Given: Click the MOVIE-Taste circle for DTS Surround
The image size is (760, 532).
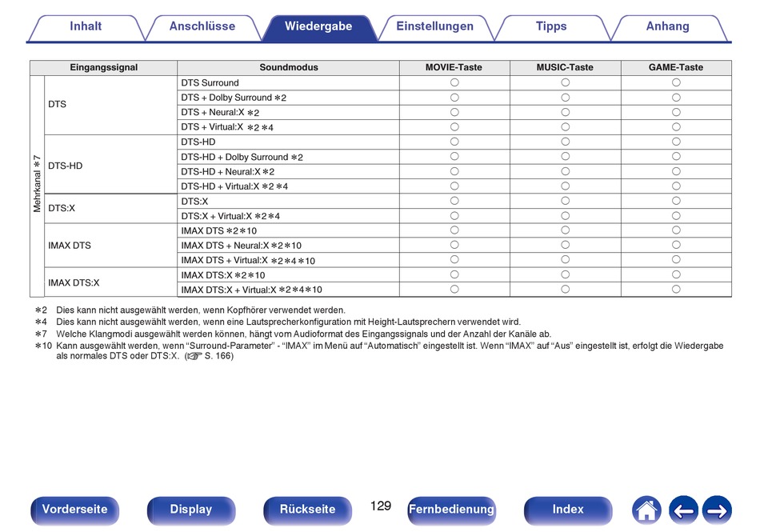Looking at the screenshot, I should (x=454, y=82).
